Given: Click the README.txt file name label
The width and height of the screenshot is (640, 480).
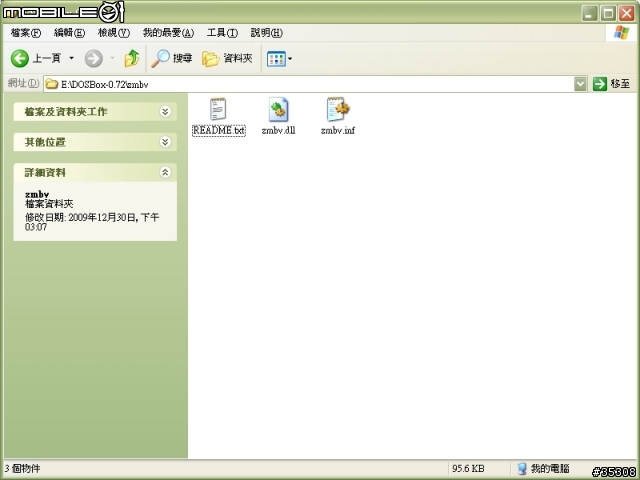Looking at the screenshot, I should tap(219, 131).
